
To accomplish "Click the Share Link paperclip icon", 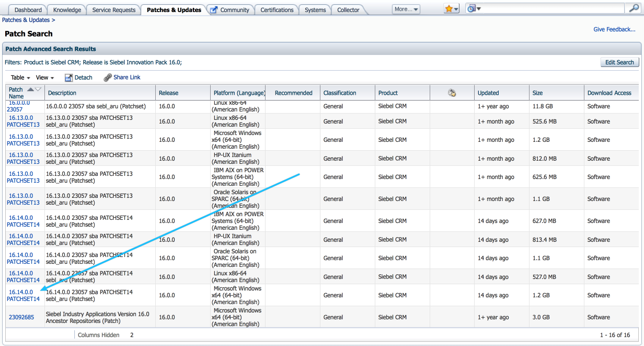I will point(107,77).
